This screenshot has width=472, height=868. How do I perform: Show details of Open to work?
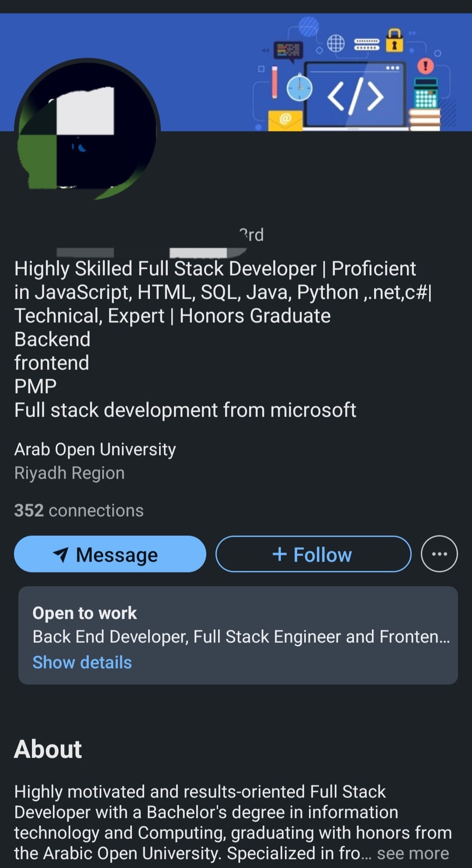[x=82, y=662]
